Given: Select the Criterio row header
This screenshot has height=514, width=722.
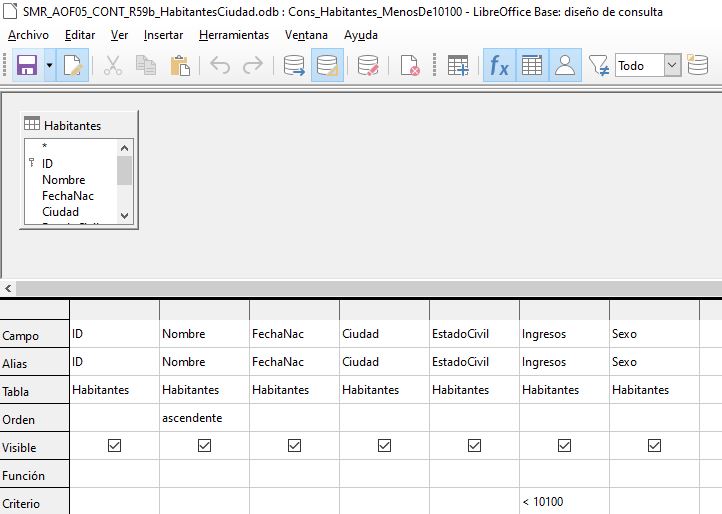Looking at the screenshot, I should 35,502.
